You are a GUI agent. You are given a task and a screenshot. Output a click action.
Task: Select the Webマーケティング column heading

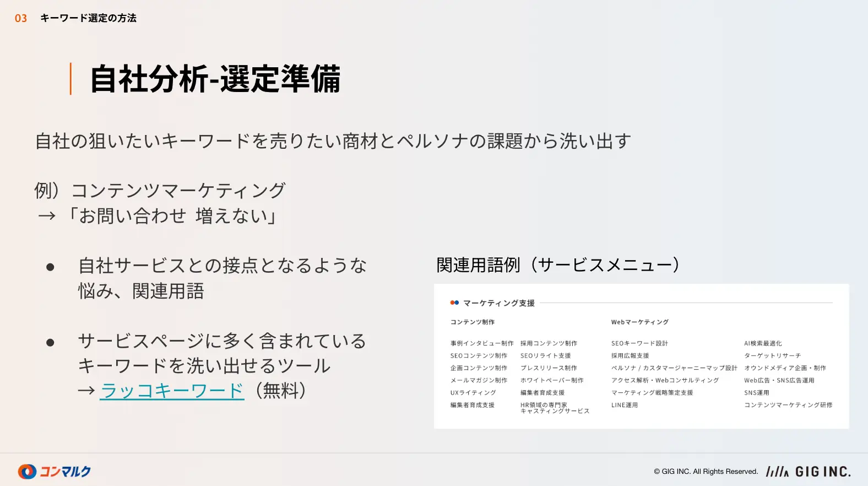tap(639, 322)
